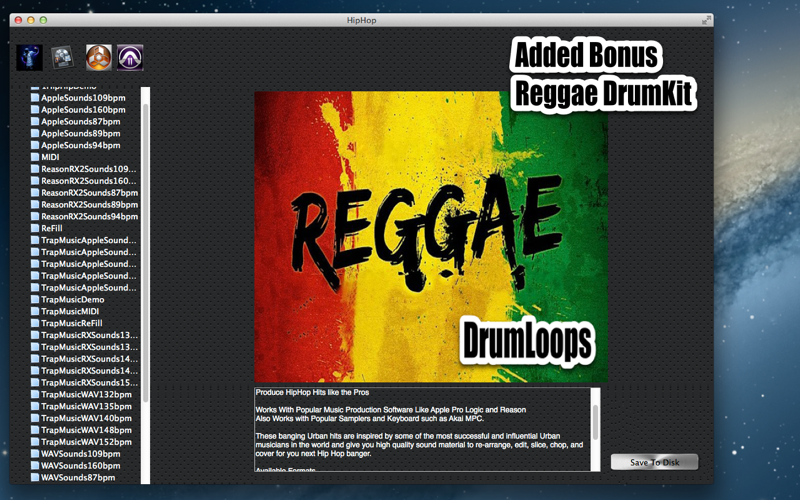The width and height of the screenshot is (800, 500).
Task: Select the WAVSounds87bpm folder
Action: click(73, 478)
